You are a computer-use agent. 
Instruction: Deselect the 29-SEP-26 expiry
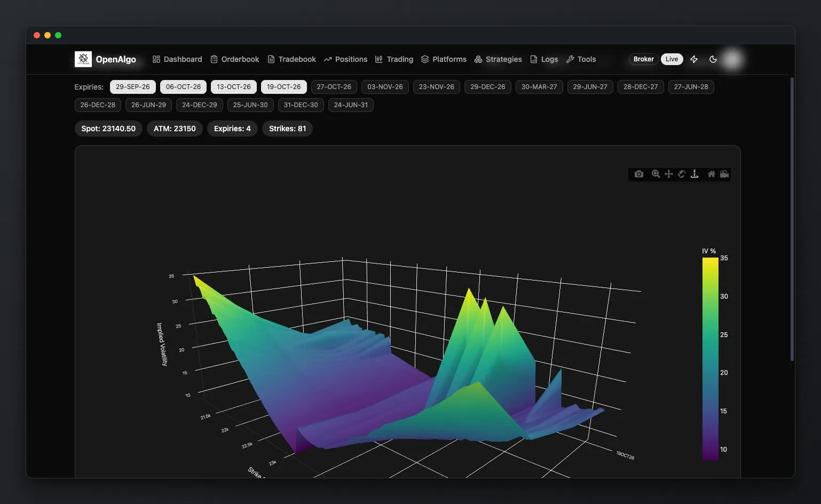coord(133,87)
